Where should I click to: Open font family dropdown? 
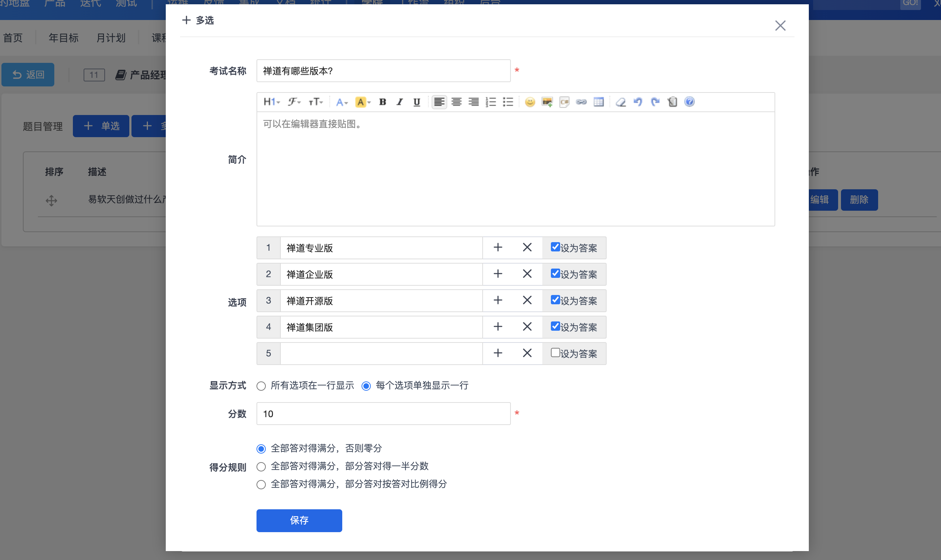pyautogui.click(x=294, y=102)
